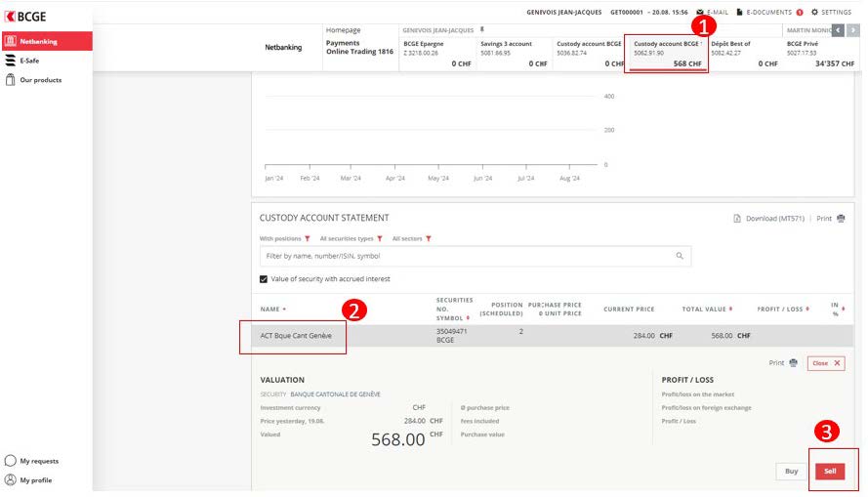Screen dimensions: 868x497
Task: Download the statement (MT571)
Action: 769,219
